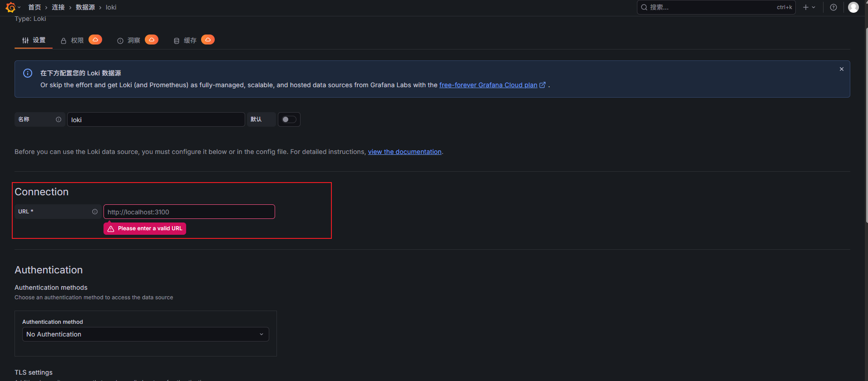This screenshot has height=381, width=868.
Task: Click the Type: Loki label
Action: (30, 19)
